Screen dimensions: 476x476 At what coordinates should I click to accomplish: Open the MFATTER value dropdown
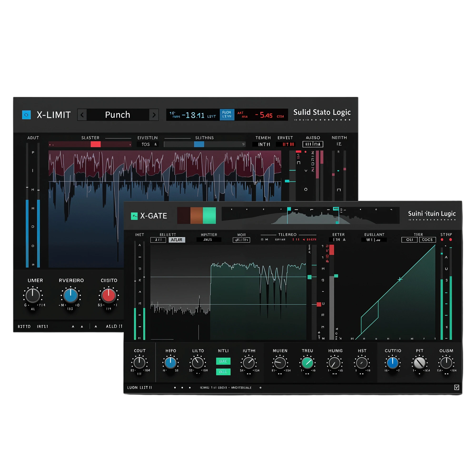point(209,239)
